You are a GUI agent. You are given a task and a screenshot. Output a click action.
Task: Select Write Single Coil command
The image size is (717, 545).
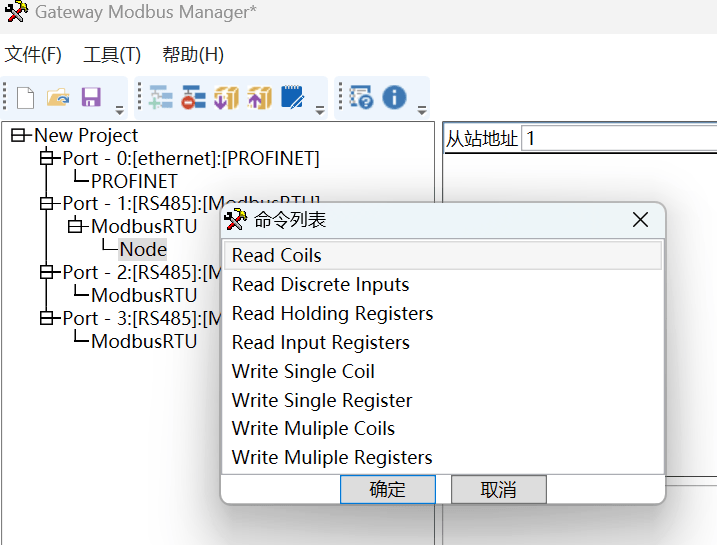pos(443,371)
